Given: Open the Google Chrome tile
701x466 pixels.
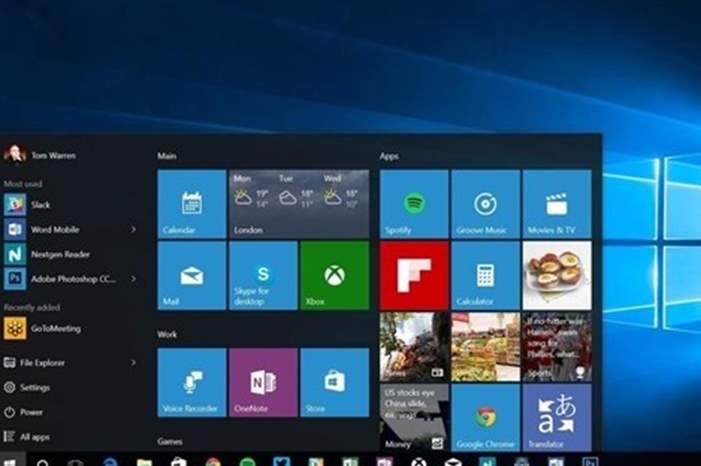Looking at the screenshot, I should 485,418.
